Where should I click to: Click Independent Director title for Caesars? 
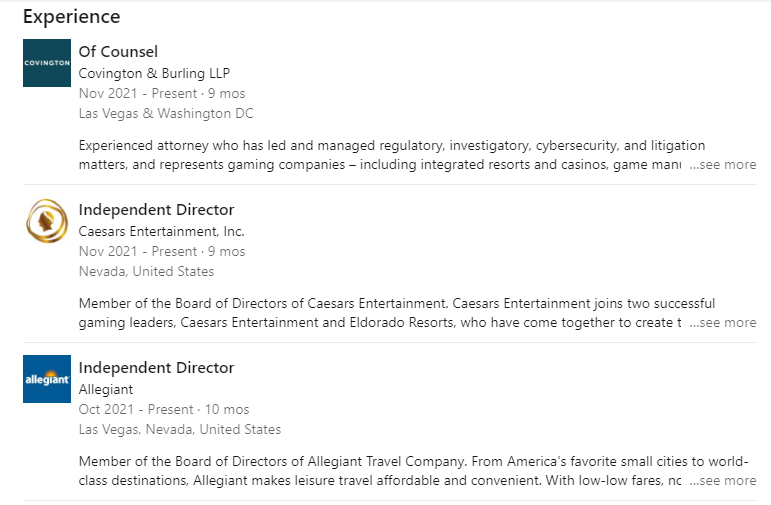tap(156, 210)
